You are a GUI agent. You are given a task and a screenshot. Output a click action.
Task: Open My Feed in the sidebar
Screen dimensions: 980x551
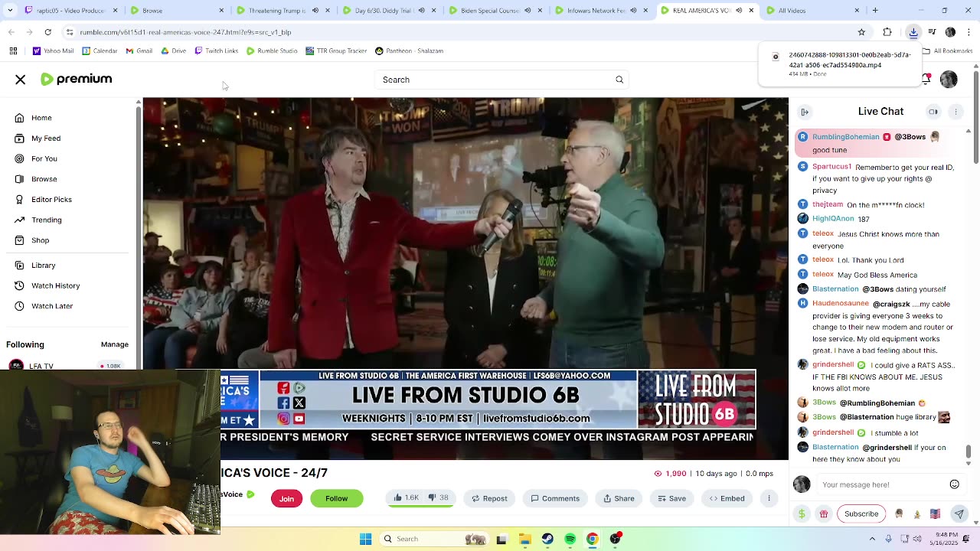(46, 139)
